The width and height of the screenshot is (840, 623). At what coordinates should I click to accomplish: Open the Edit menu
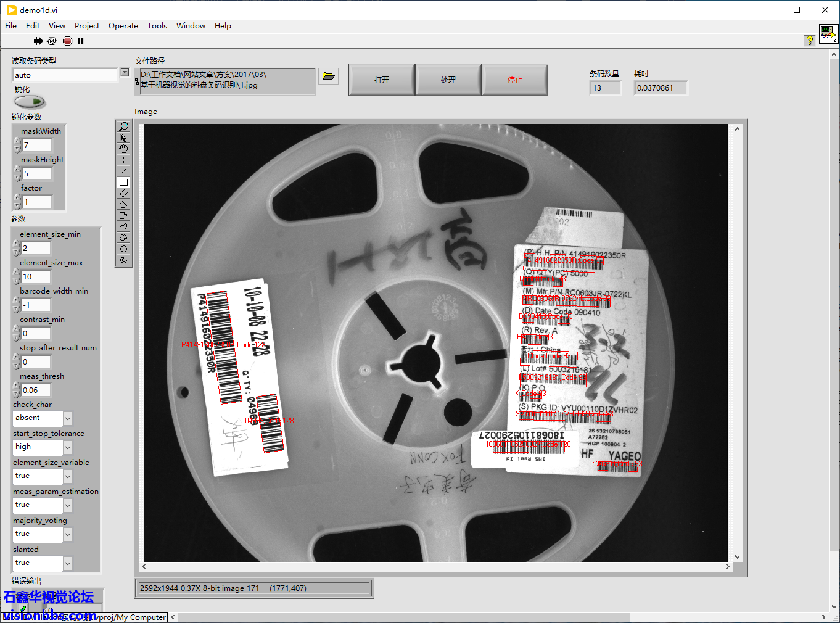33,26
